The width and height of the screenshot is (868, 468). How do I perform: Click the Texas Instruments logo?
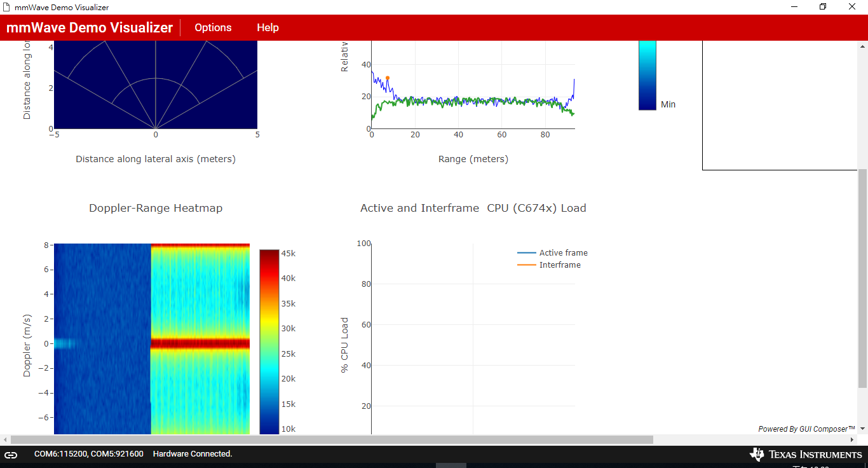[x=806, y=454]
